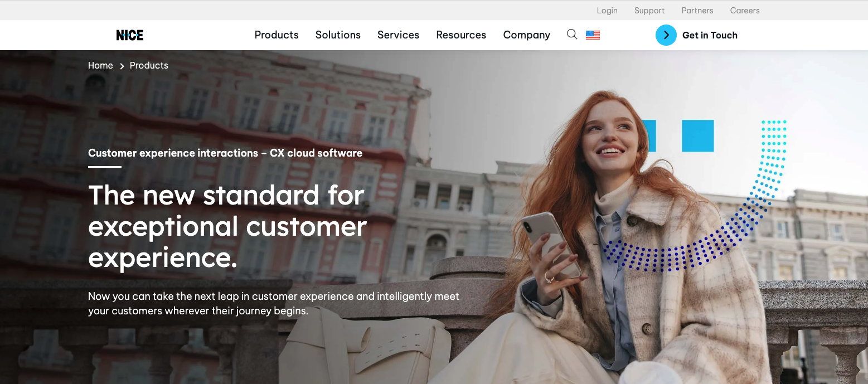This screenshot has height=384, width=868.
Task: Go to homepage via NICE logo
Action: click(x=130, y=35)
